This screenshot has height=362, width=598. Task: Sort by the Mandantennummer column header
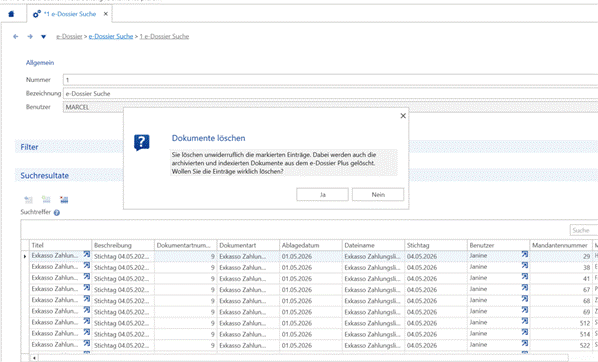point(561,245)
